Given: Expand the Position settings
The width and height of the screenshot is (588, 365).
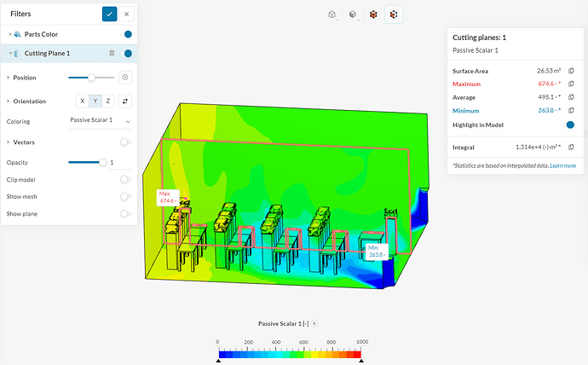Looking at the screenshot, I should (x=8, y=78).
